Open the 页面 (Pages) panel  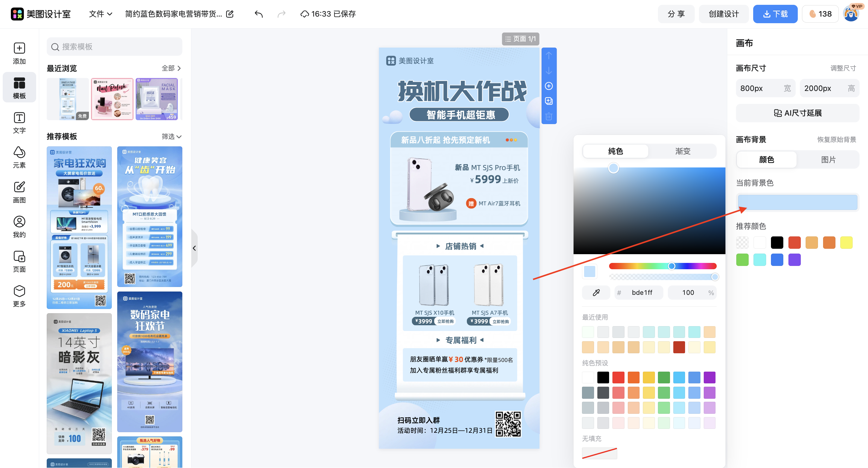[x=19, y=261]
